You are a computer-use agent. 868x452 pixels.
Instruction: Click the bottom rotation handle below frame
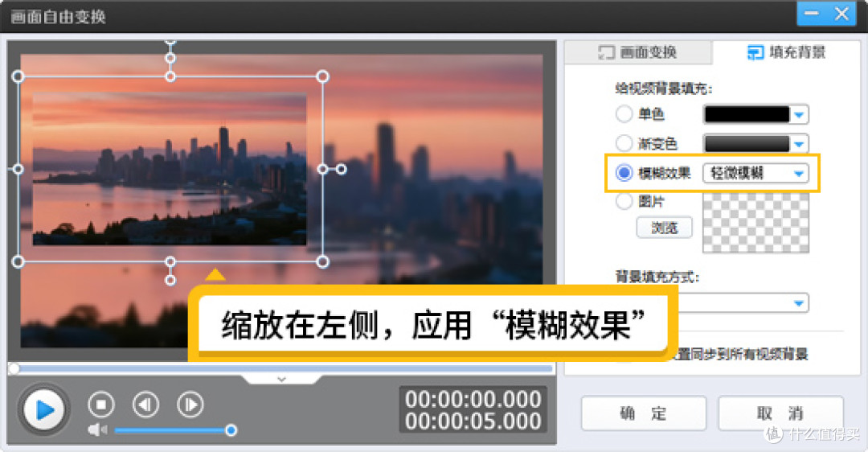pyautogui.click(x=170, y=280)
